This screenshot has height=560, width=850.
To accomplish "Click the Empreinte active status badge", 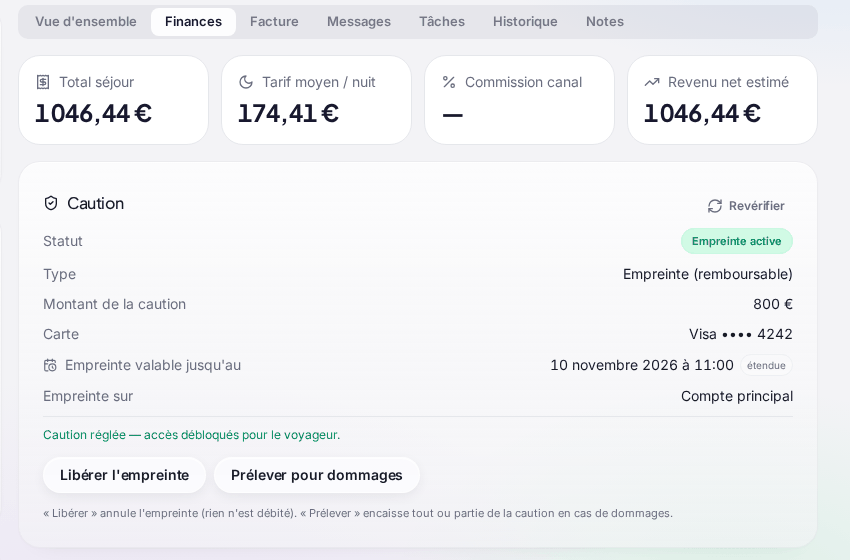I will pos(737,241).
